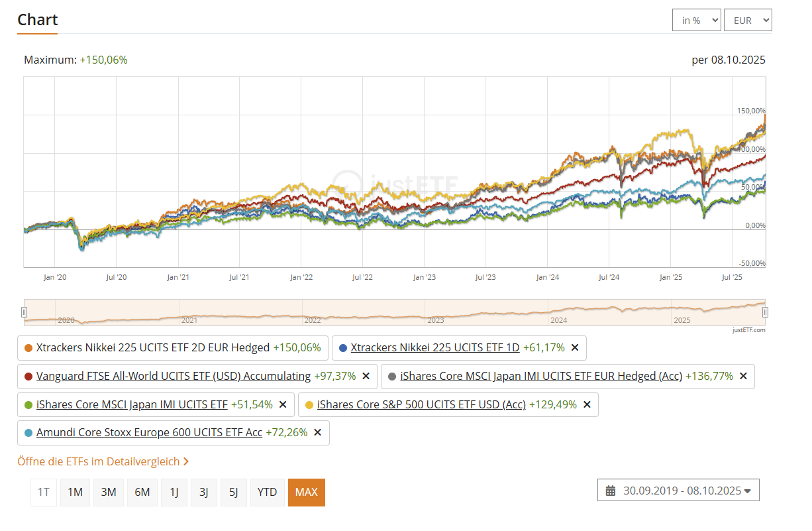Choose the 1M period button
The height and width of the screenshot is (531, 812).
[76, 492]
